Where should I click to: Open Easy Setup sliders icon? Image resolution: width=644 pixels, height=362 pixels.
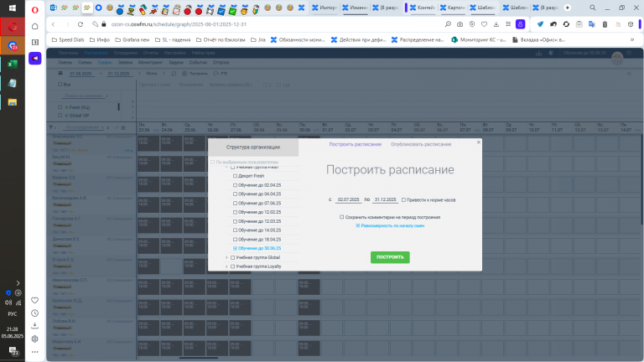[508, 24]
